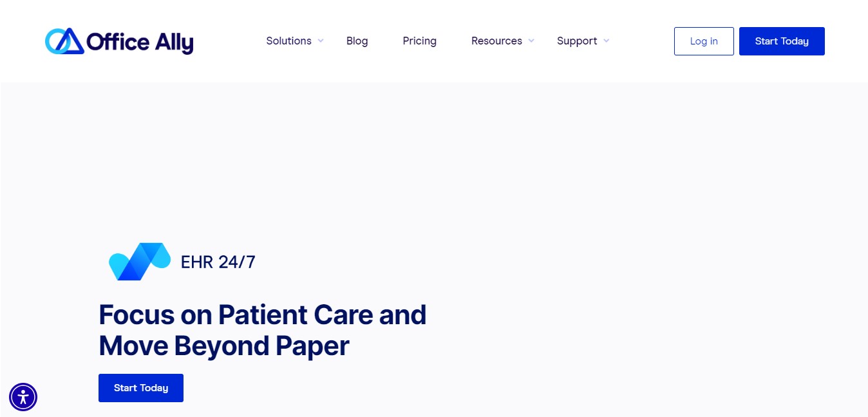Viewport: 868px width, 417px height.
Task: Click the Office Ally wordmark text
Action: coord(140,43)
